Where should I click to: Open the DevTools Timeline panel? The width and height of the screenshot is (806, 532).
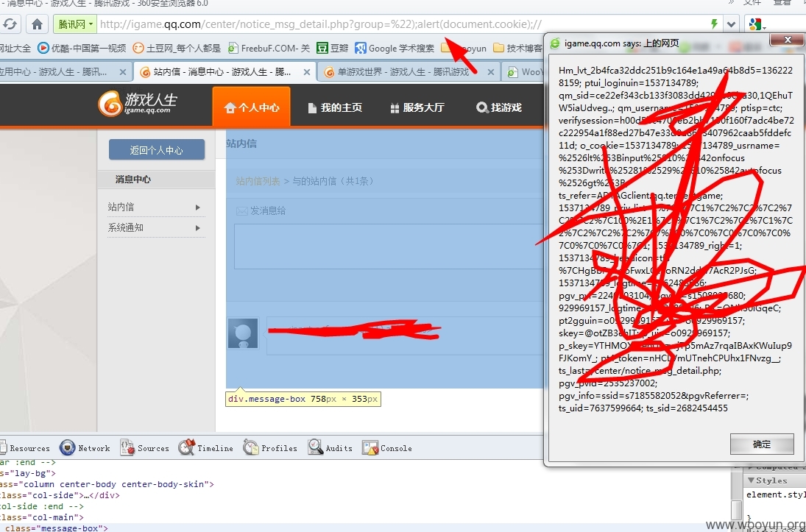point(205,448)
